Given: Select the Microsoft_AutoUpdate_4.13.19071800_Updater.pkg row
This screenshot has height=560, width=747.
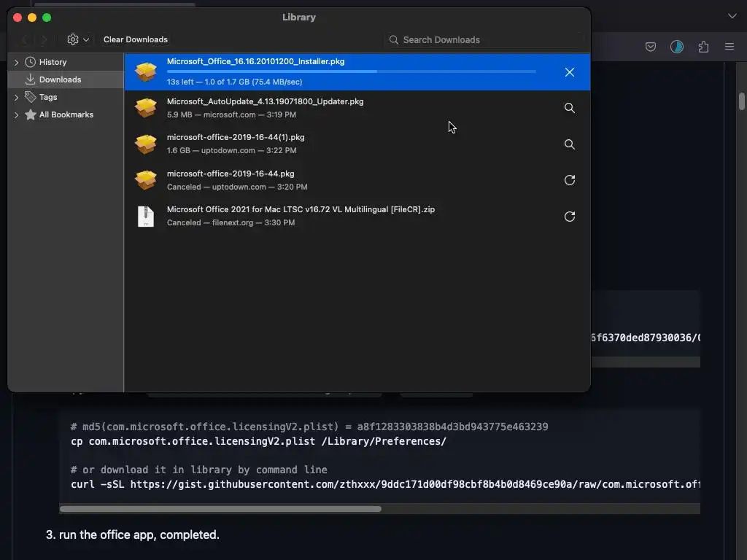Looking at the screenshot, I should (x=357, y=108).
